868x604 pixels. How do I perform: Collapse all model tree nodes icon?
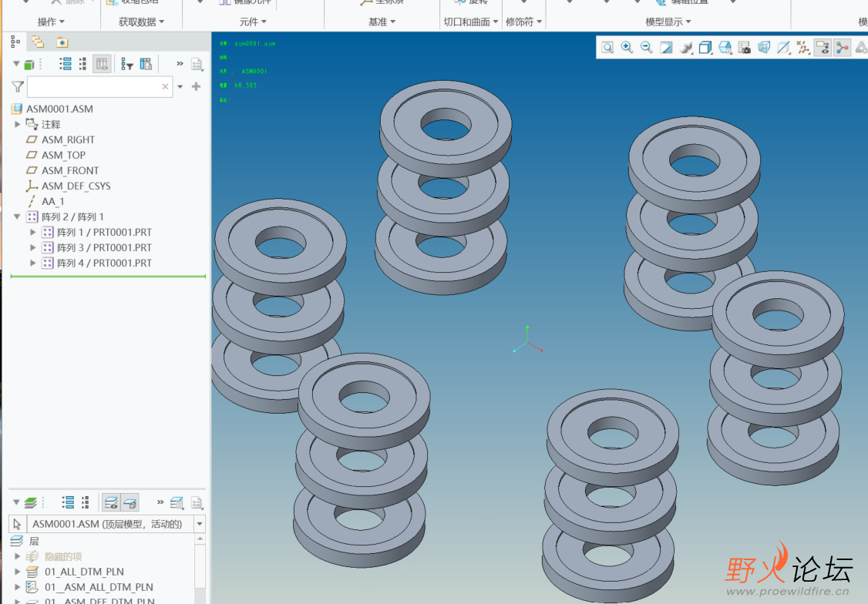point(83,64)
